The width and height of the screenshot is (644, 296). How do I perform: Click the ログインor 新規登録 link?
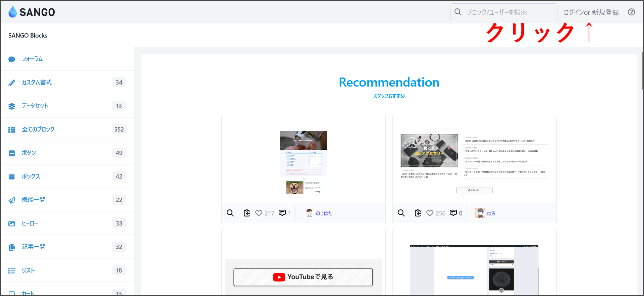[x=591, y=12]
